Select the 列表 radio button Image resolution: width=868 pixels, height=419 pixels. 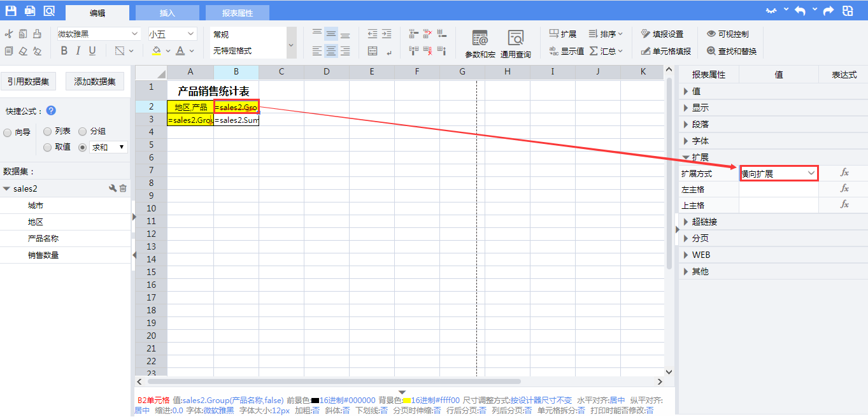(x=48, y=132)
